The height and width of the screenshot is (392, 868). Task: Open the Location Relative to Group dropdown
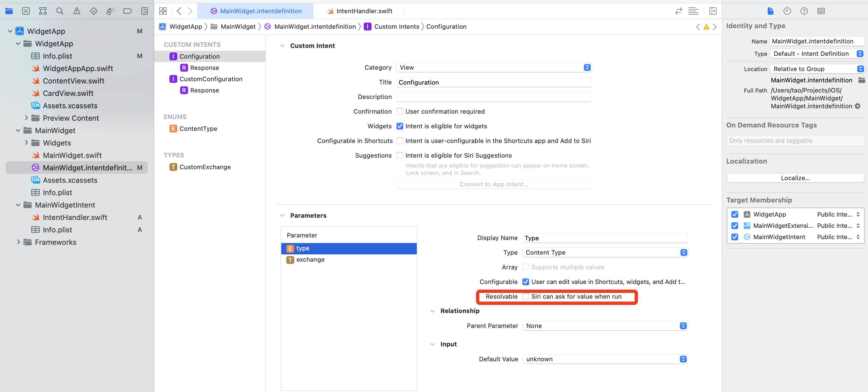(817, 69)
